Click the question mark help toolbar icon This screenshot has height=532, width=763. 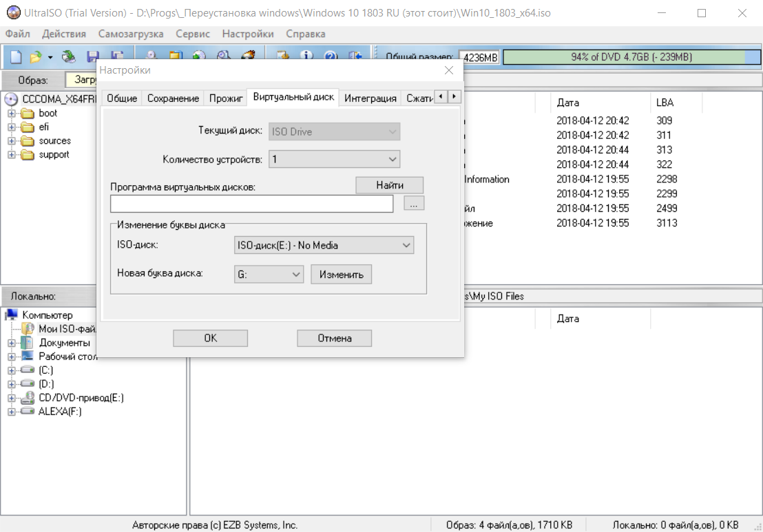[x=331, y=56]
